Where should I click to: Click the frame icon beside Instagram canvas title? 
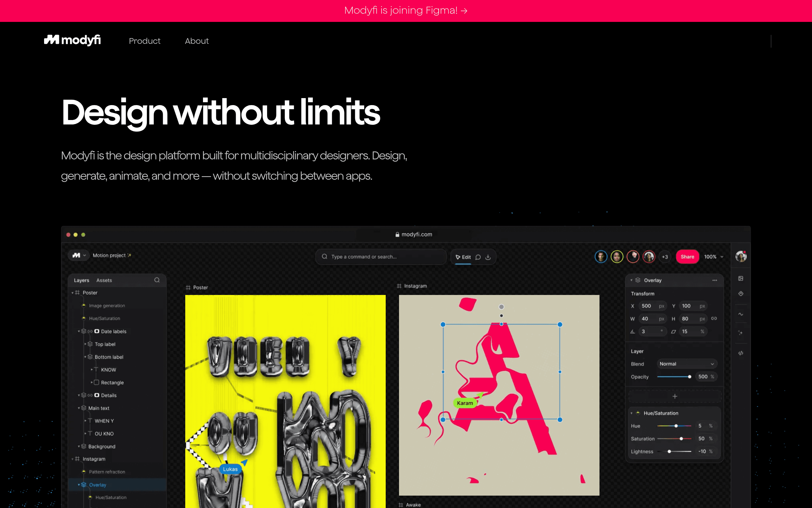(399, 286)
